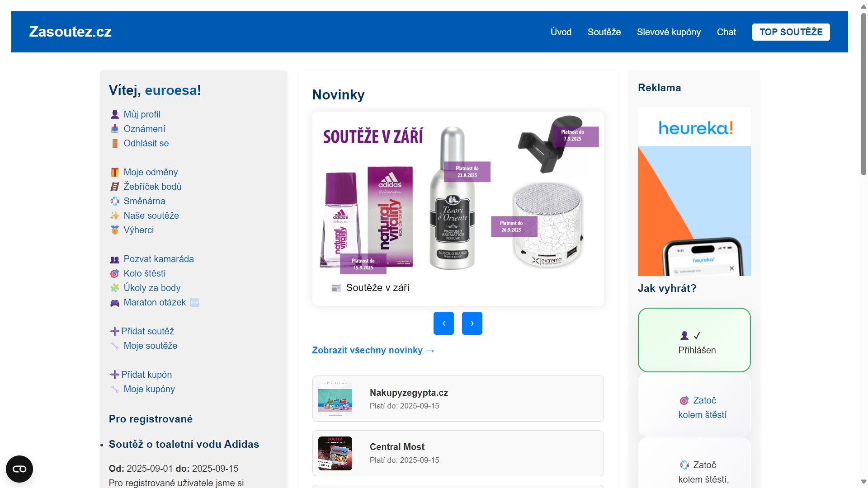Click the user checkmark icon in Přihlášen card
Image resolution: width=868 pixels, height=488 pixels.
690,336
